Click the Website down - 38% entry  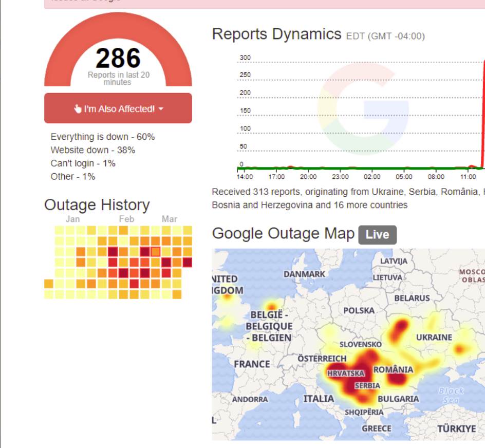(x=93, y=150)
